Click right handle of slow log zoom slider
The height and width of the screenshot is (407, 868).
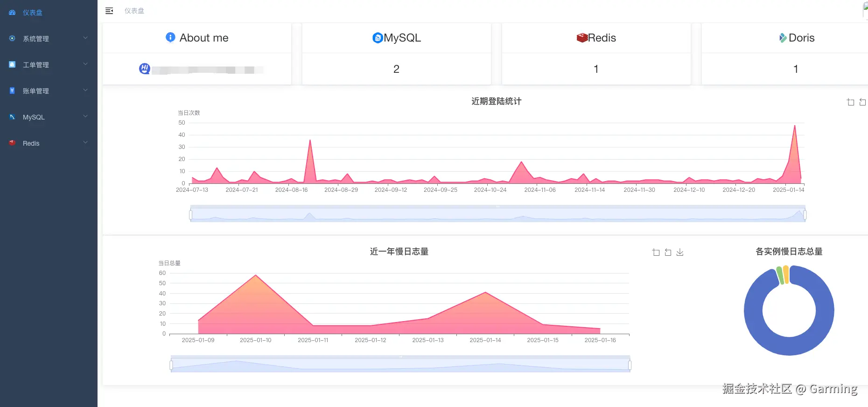(630, 365)
